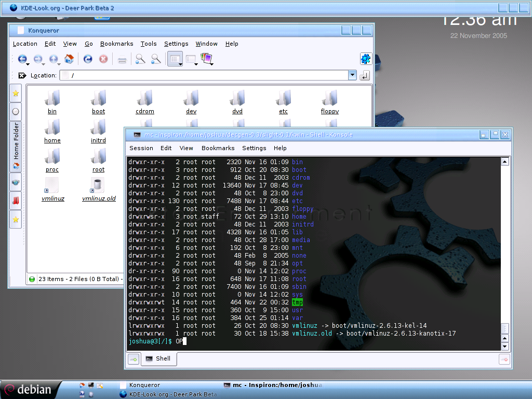
Task: Open the Location bar history dropdown
Action: [x=352, y=75]
